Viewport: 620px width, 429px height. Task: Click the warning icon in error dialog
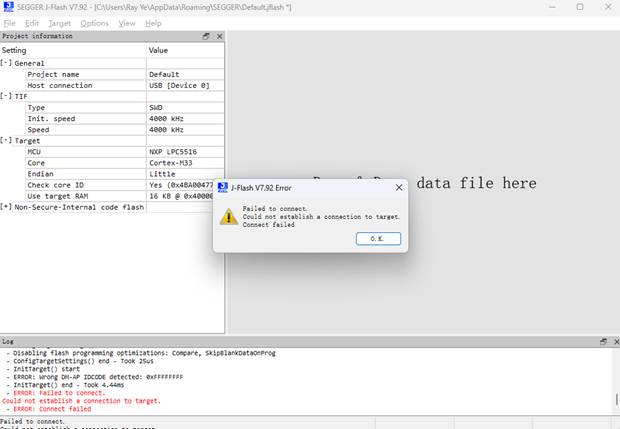tap(229, 216)
